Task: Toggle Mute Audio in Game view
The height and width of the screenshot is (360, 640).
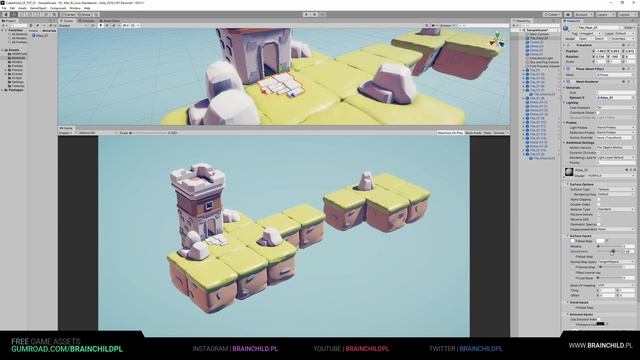Action: pyautogui.click(x=473, y=133)
